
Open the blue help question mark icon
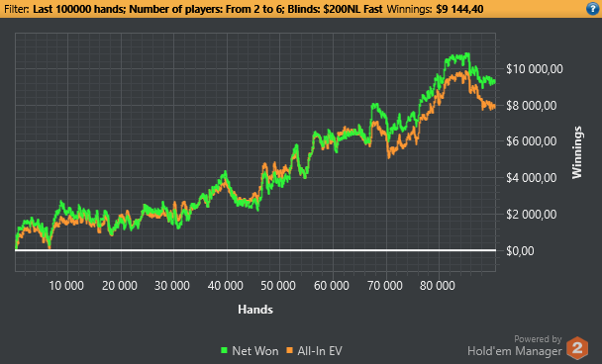click(592, 9)
